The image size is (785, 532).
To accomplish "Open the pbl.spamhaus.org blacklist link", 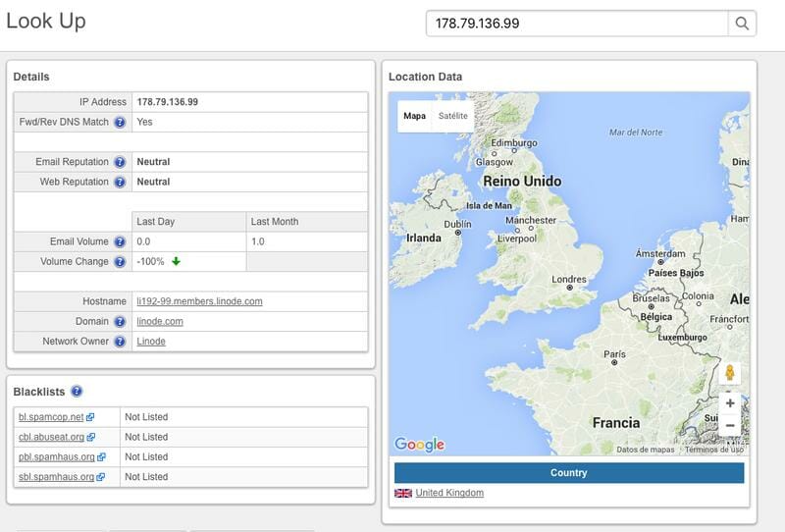I will coord(57,456).
